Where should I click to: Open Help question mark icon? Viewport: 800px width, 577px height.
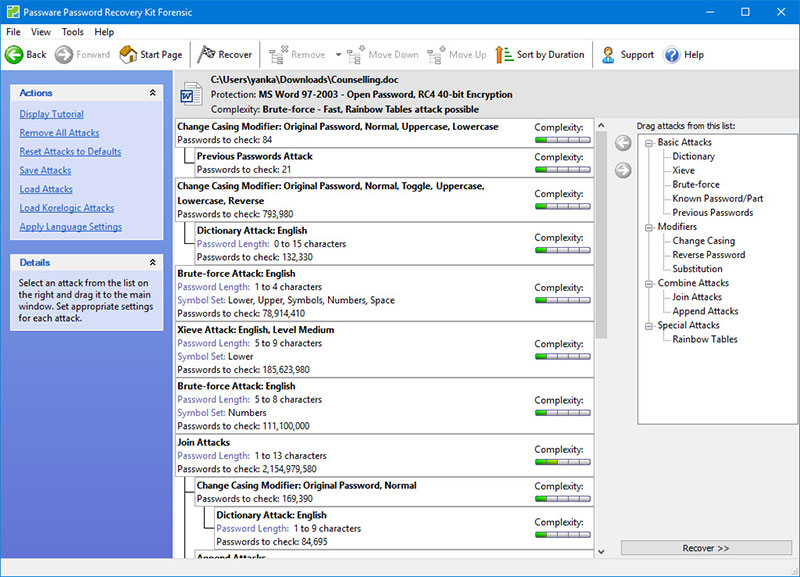(671, 55)
